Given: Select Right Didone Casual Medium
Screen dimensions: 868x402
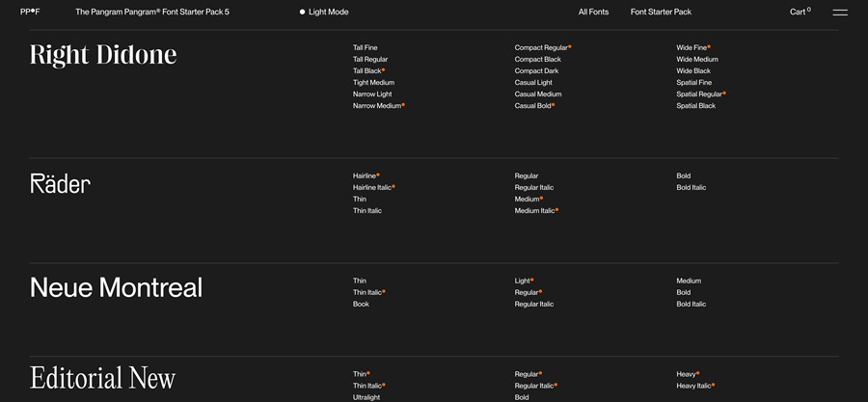Looking at the screenshot, I should pyautogui.click(x=537, y=94).
